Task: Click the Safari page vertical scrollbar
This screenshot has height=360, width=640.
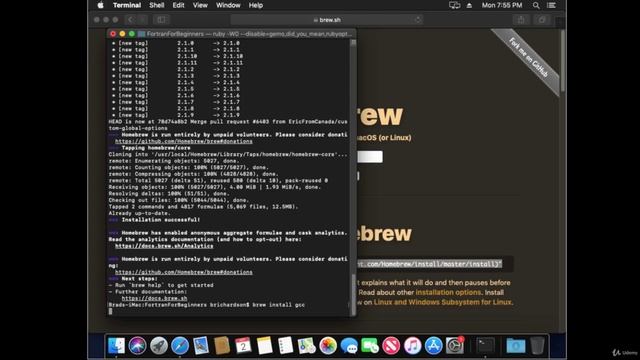Action: pyautogui.click(x=563, y=61)
